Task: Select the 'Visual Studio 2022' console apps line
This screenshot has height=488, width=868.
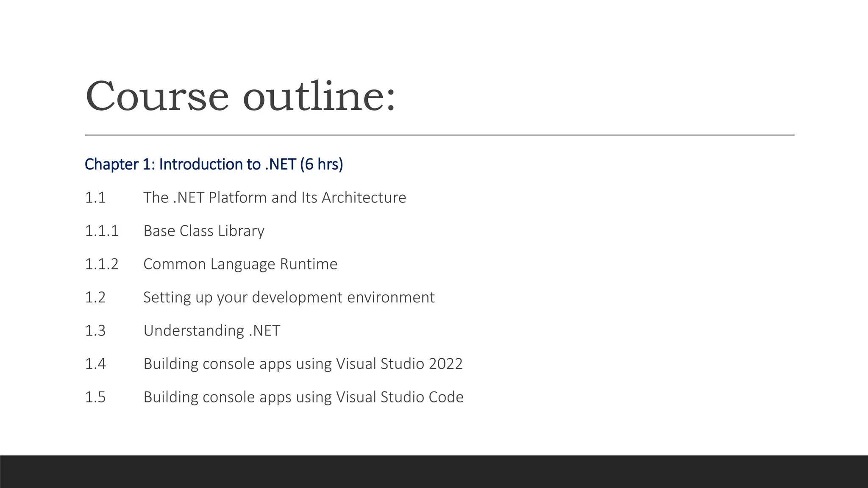Action: [x=303, y=364]
